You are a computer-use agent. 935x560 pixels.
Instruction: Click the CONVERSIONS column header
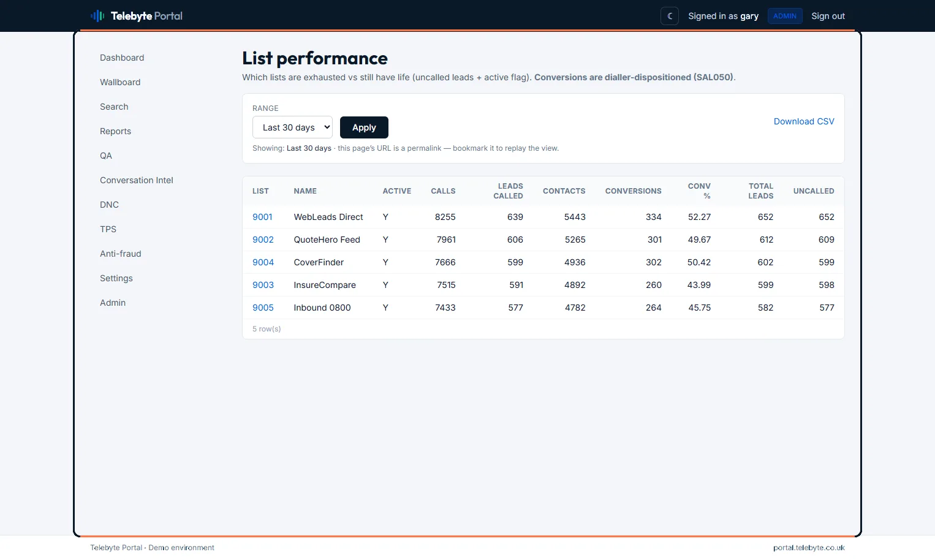[x=634, y=191]
